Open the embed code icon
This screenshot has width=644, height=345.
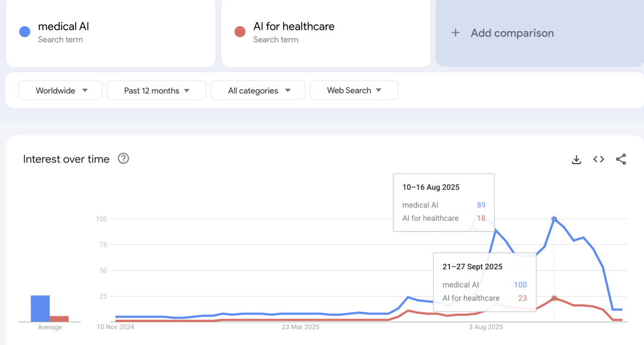pos(599,159)
